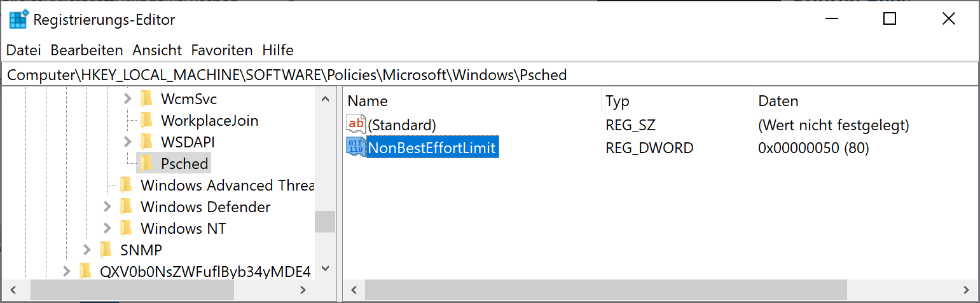
Task: Click the NonBestEffortLimit DWORD icon
Action: pyautogui.click(x=356, y=148)
